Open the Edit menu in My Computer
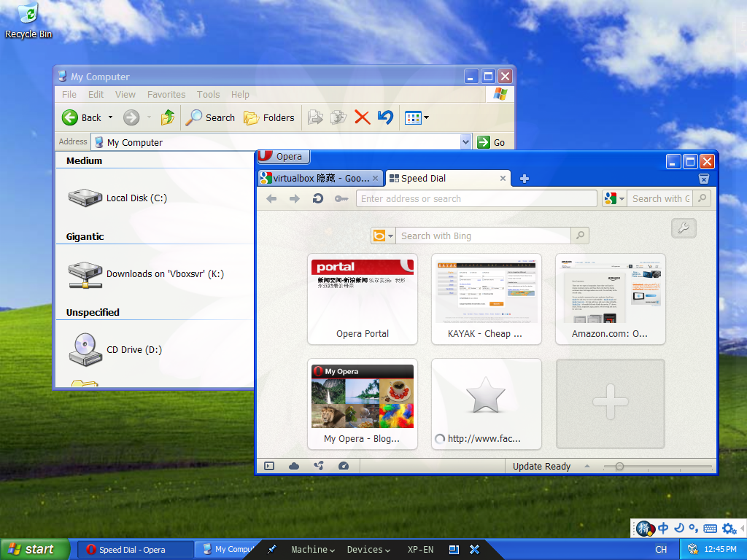 (96, 94)
